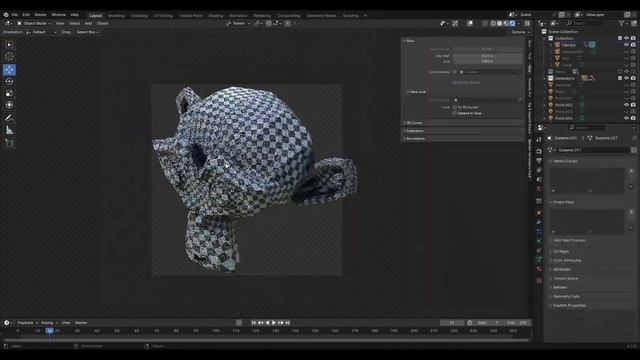Select the Select Box tool in toolbar
640x360 pixels.
(9, 44)
